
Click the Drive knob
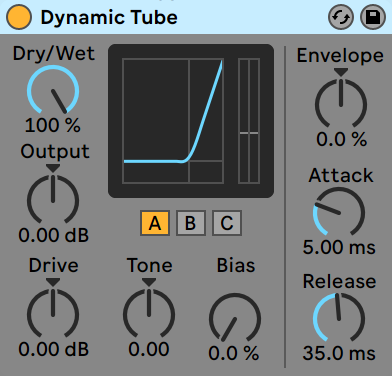pos(53,313)
